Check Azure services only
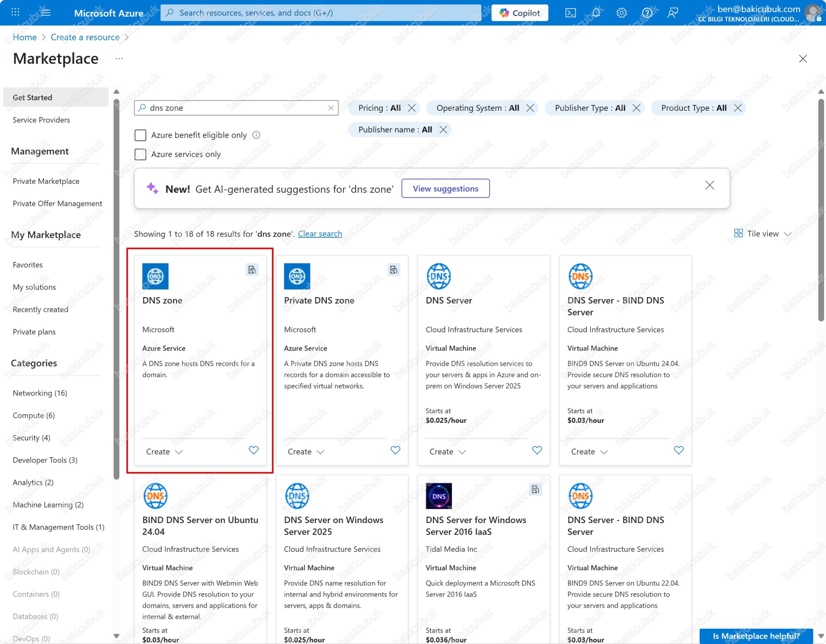The width and height of the screenshot is (826, 644). [x=140, y=154]
